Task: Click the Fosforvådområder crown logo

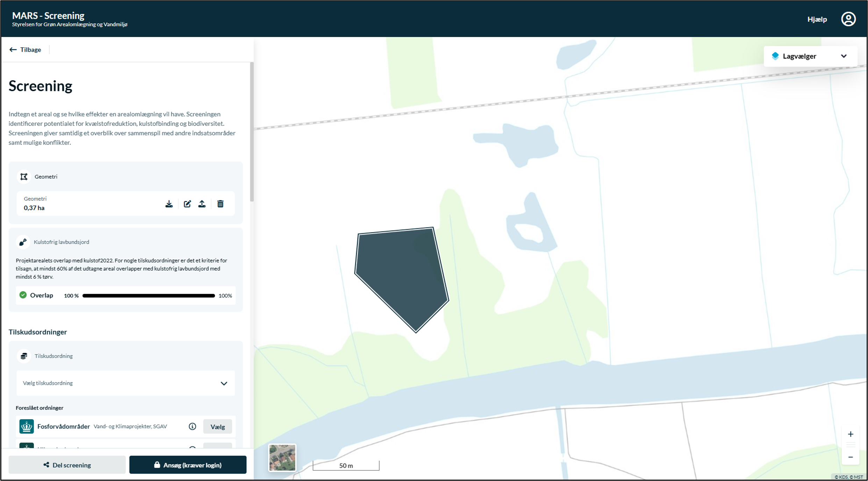Action: 27,426
